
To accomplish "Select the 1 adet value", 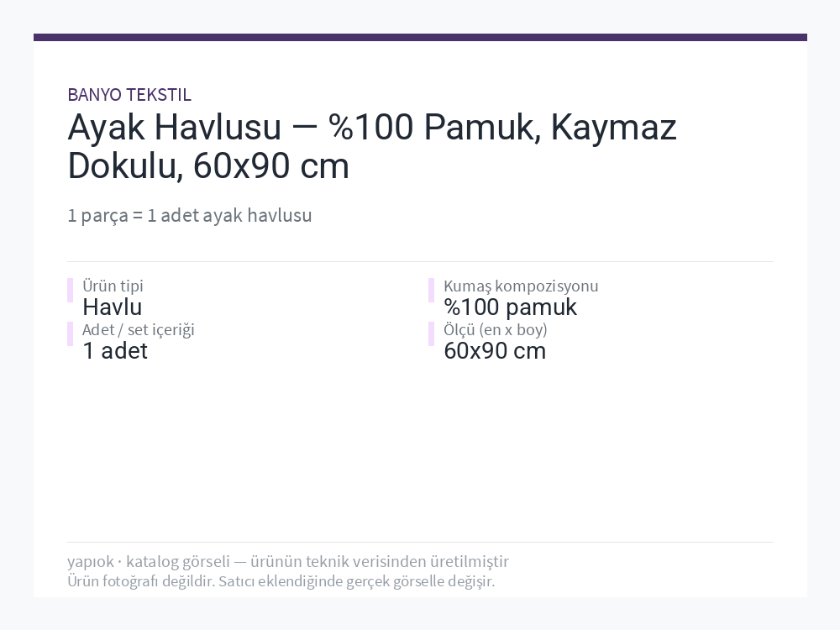I will click(114, 351).
